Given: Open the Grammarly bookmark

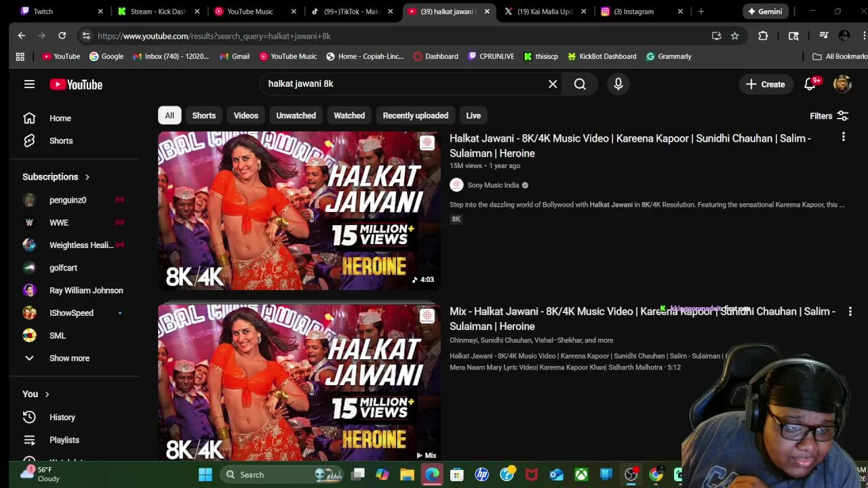Looking at the screenshot, I should tap(669, 56).
